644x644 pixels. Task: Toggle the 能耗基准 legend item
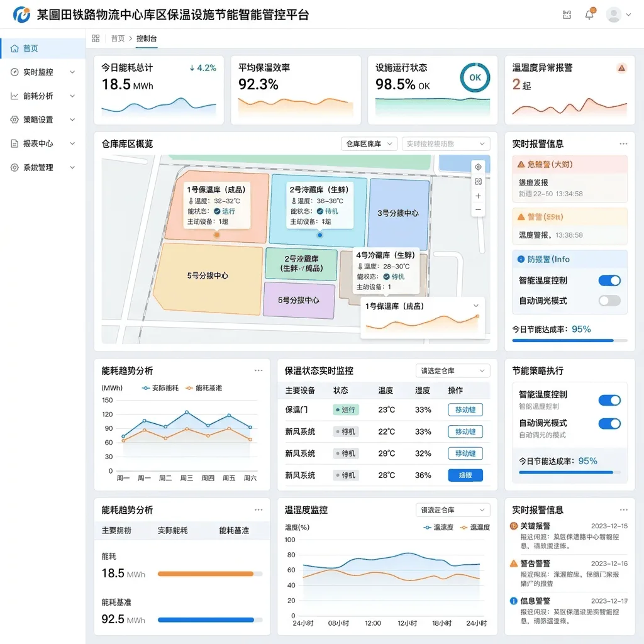[204, 388]
